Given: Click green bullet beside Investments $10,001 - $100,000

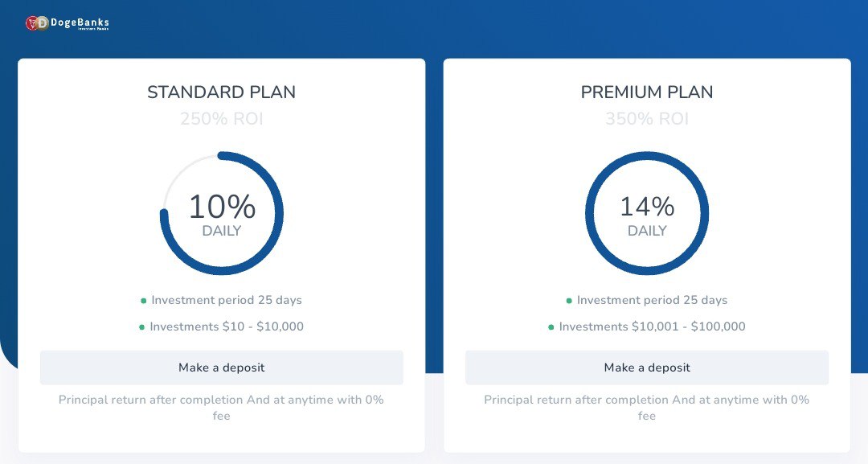Looking at the screenshot, I should click(551, 327).
